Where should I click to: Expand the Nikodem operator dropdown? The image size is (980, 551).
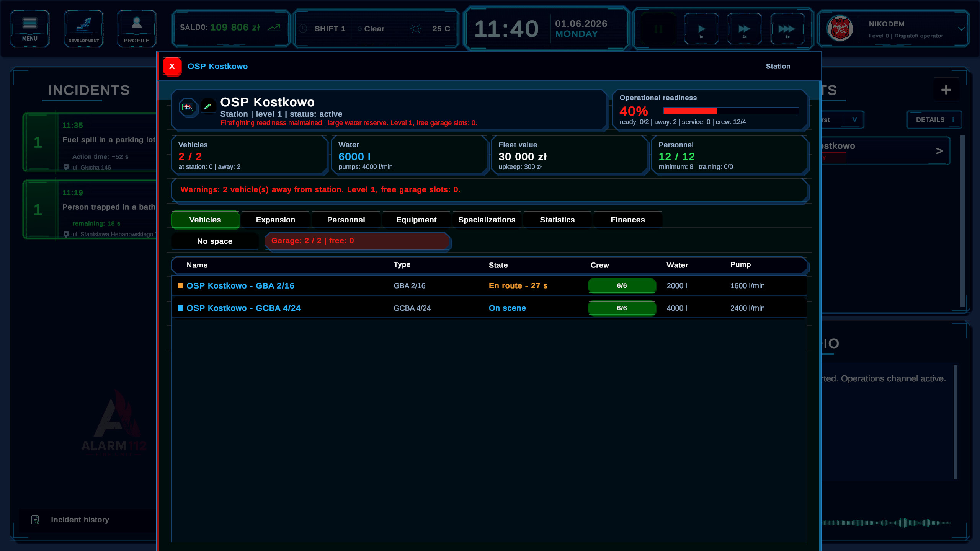click(961, 29)
